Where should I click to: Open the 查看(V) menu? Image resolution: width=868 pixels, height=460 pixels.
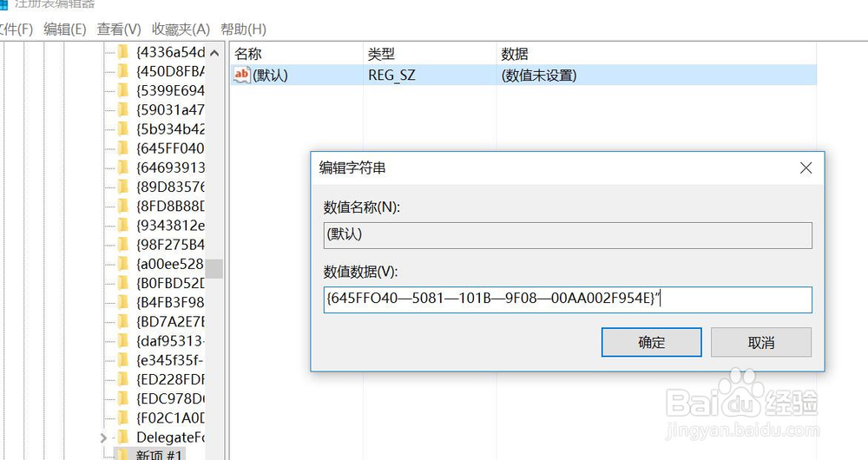tap(119, 29)
